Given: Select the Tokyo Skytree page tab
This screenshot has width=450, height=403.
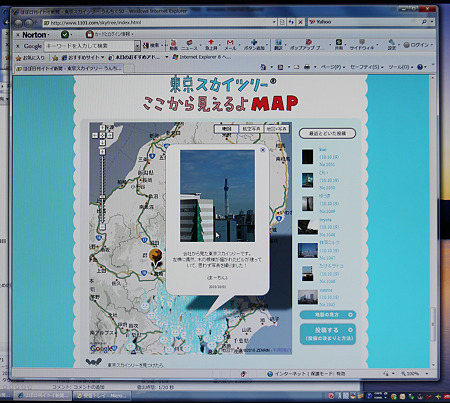Looking at the screenshot, I should [69, 69].
